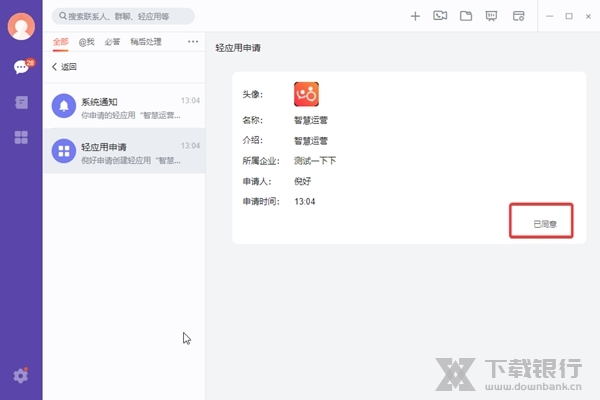Select the 必答 tab
The width and height of the screenshot is (600, 400).
coord(112,42)
